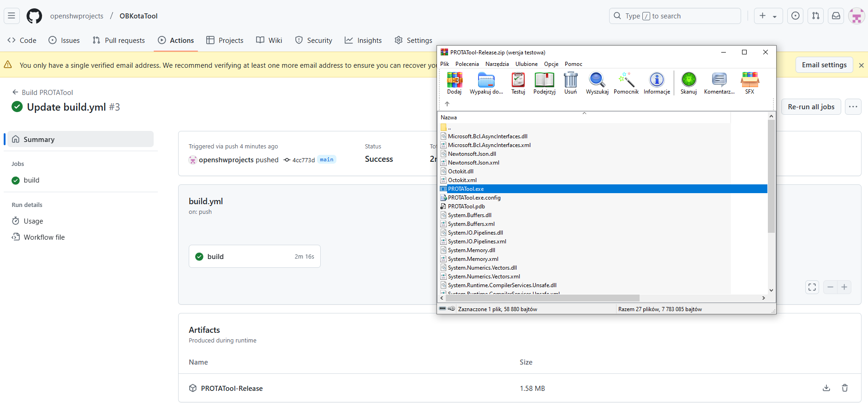Open more options ellipsis next to Re-run
Screen dimensions: 868x407
coord(853,107)
